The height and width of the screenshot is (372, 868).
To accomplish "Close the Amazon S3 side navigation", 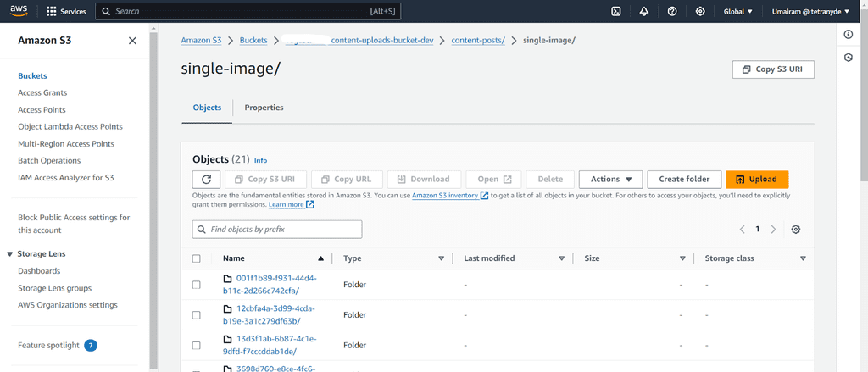I will (132, 41).
